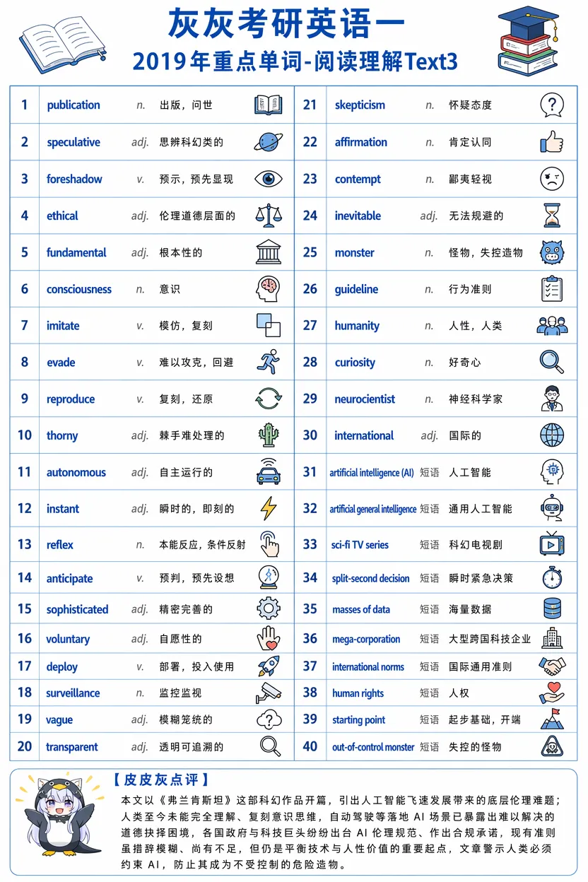Click the lightning bolt icon beside instant

269,508
